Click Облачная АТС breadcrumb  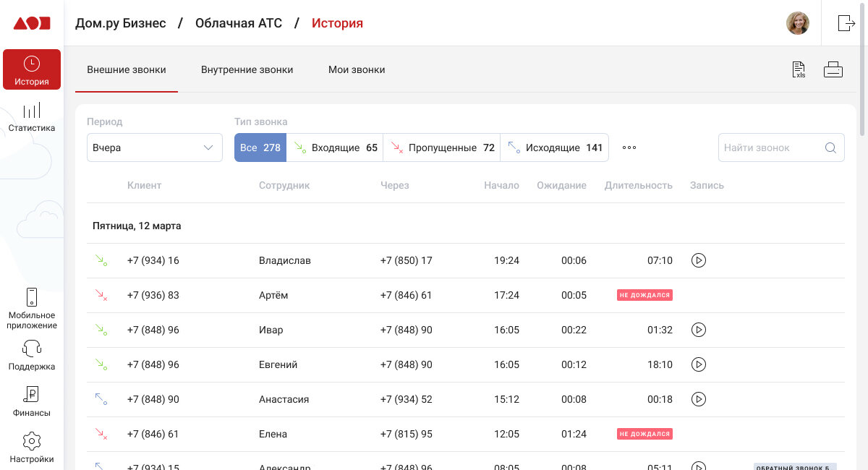coord(239,23)
